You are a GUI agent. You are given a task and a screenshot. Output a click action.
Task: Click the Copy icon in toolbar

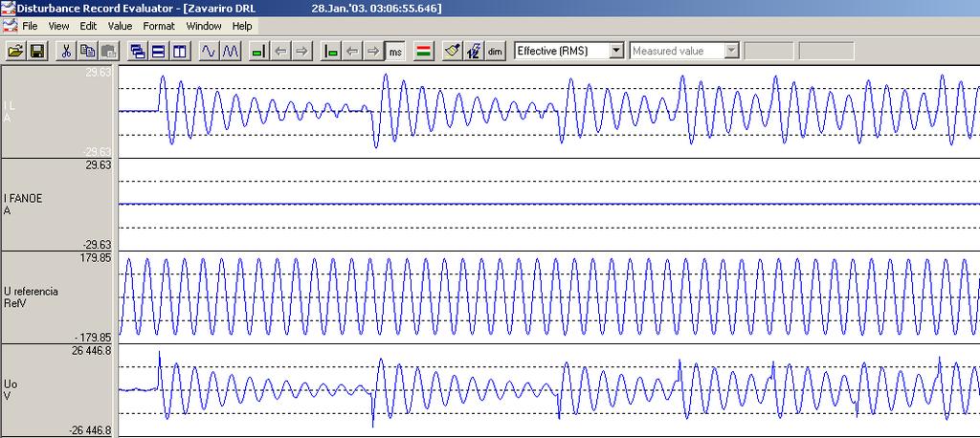[x=87, y=52]
